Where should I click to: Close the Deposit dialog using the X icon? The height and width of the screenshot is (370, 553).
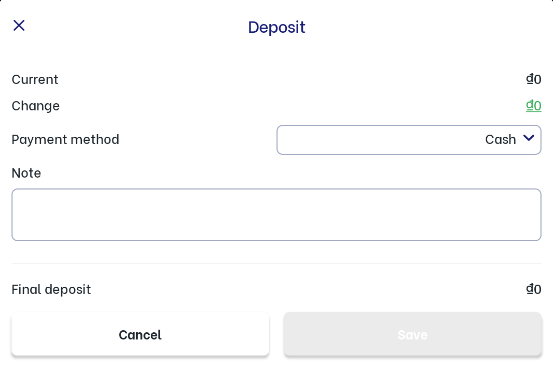click(19, 25)
